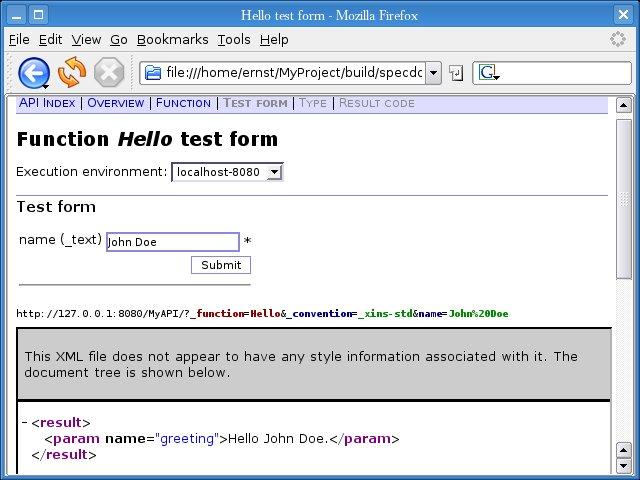640x480 pixels.
Task: Click the Google search engine icon
Action: [487, 73]
